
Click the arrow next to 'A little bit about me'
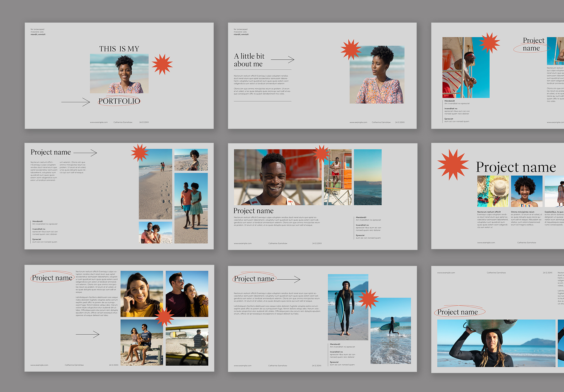pos(283,59)
